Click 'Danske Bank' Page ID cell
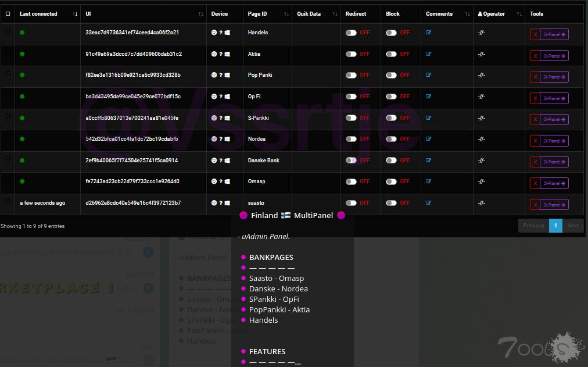Screen dimensions: 588x367 pyautogui.click(x=264, y=160)
